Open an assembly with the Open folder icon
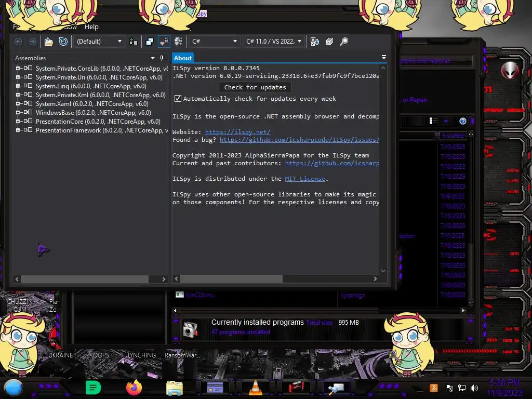532x399 pixels. click(48, 42)
